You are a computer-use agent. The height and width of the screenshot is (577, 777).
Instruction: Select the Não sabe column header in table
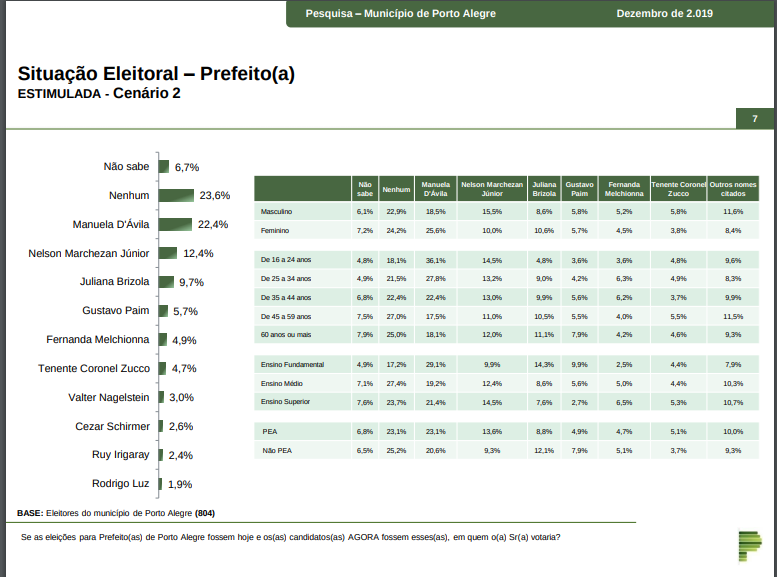(x=365, y=188)
